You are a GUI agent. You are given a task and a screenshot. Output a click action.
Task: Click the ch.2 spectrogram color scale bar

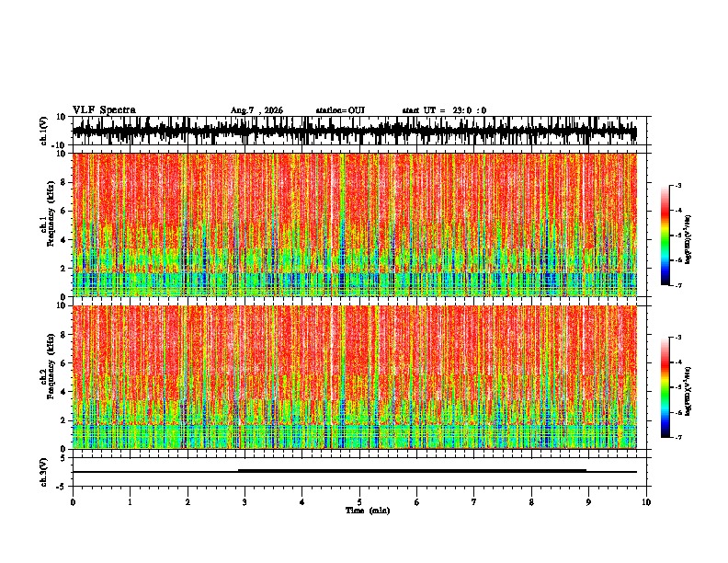coord(665,387)
